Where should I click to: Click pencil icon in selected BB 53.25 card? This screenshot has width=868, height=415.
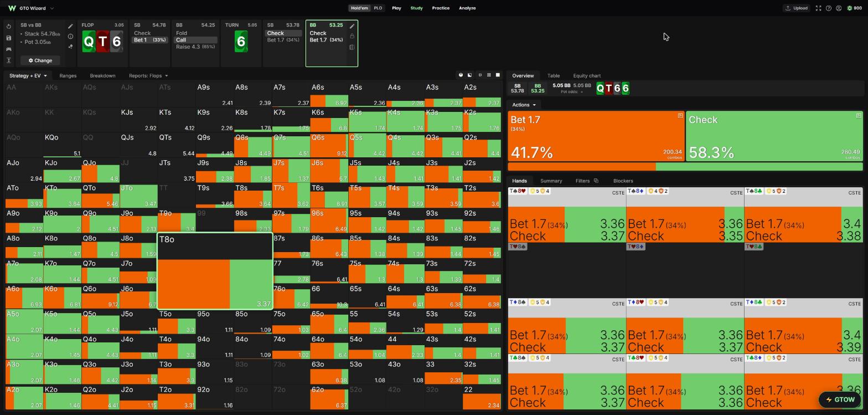click(x=352, y=26)
